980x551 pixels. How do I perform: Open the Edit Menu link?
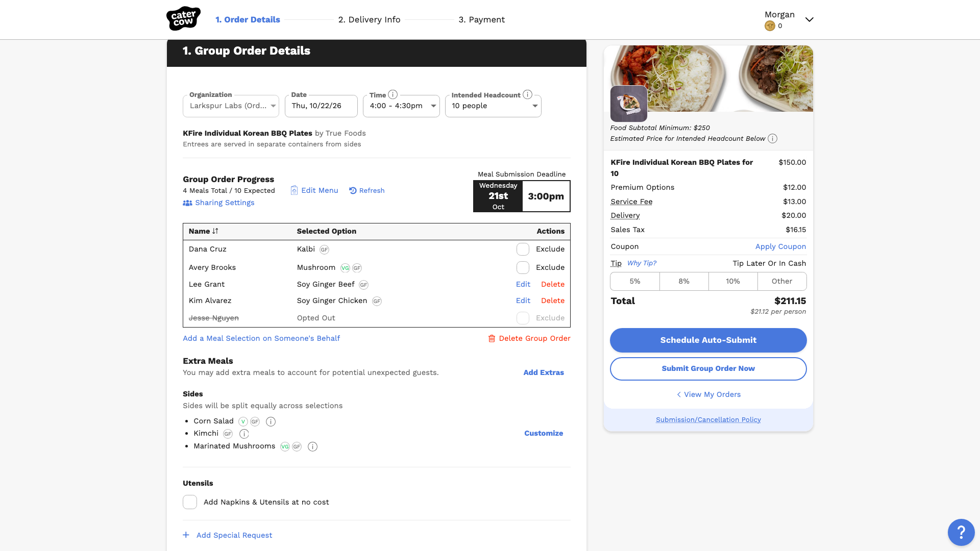click(314, 190)
